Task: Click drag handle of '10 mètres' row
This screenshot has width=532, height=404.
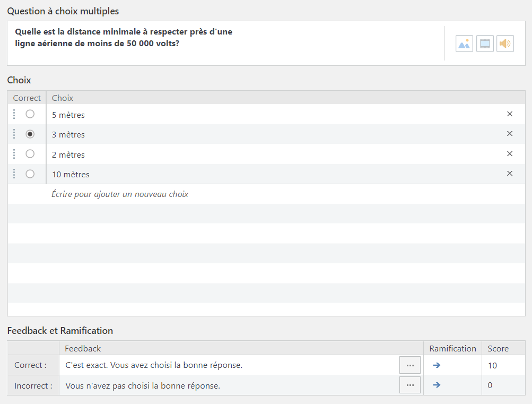Action: point(14,174)
